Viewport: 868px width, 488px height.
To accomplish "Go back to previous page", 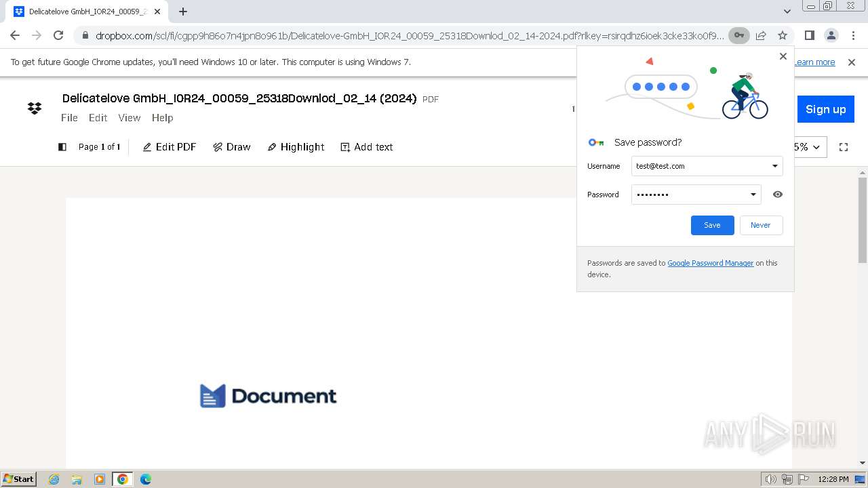I will (x=15, y=35).
